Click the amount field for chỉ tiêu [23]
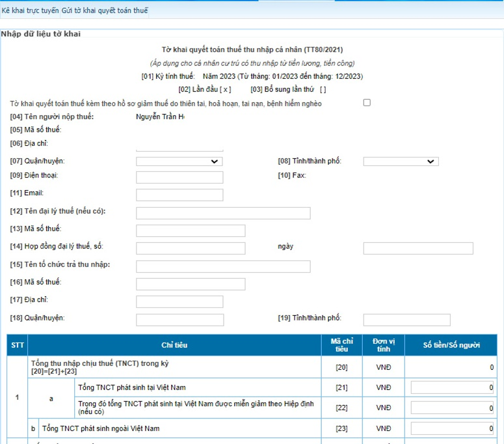 pyautogui.click(x=452, y=428)
